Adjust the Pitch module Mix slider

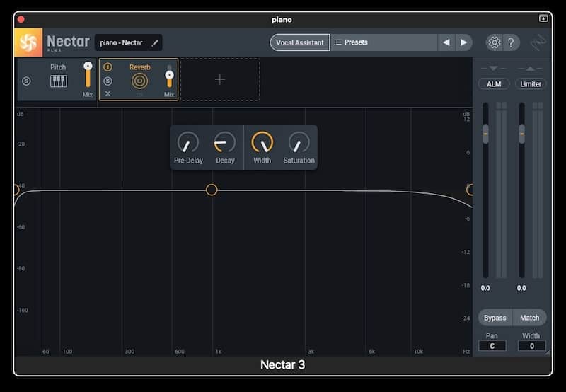click(88, 75)
